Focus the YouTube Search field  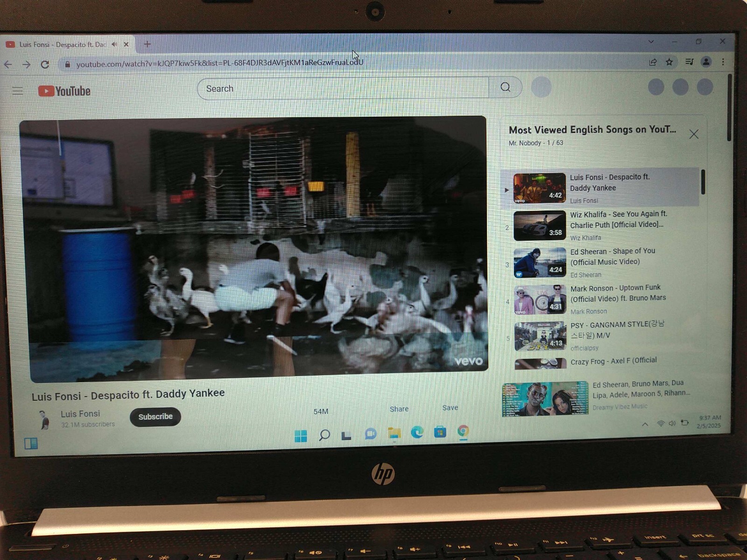point(343,88)
